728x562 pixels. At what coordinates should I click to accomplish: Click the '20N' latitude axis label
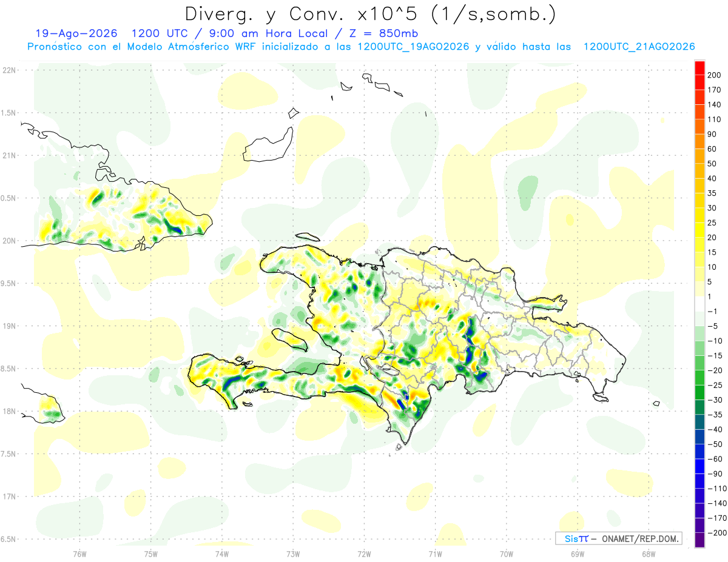8,241
